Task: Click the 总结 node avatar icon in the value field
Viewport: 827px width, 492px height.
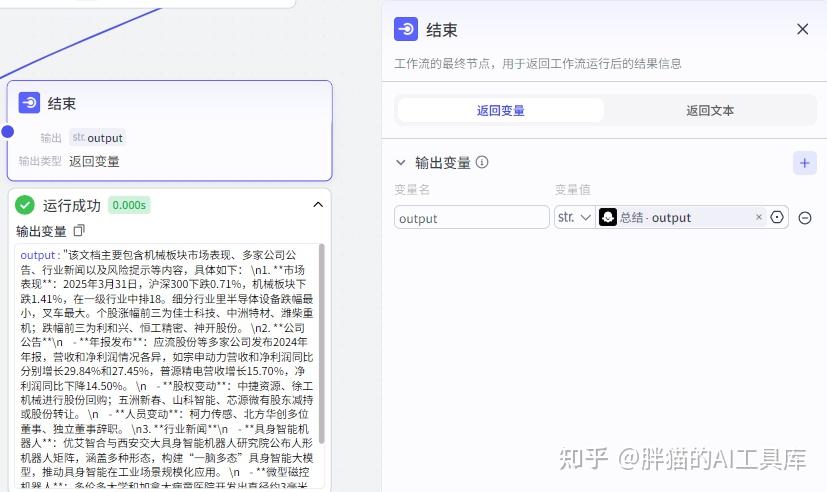Action: tap(608, 217)
